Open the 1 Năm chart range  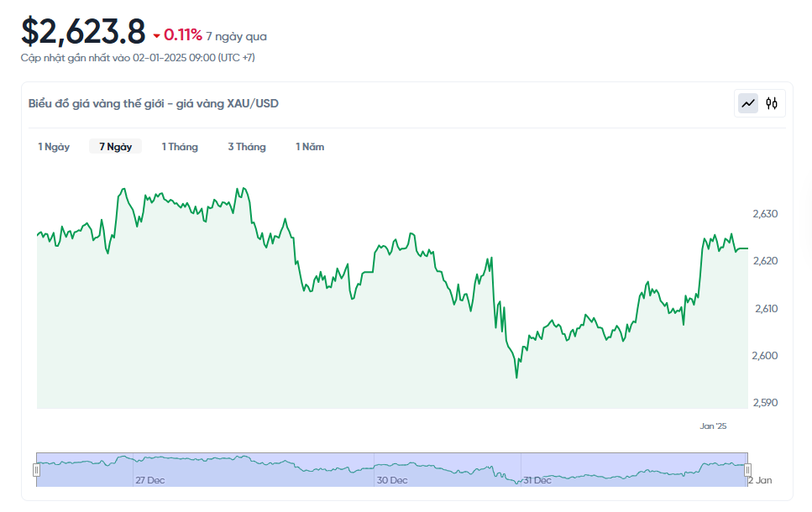(x=310, y=147)
